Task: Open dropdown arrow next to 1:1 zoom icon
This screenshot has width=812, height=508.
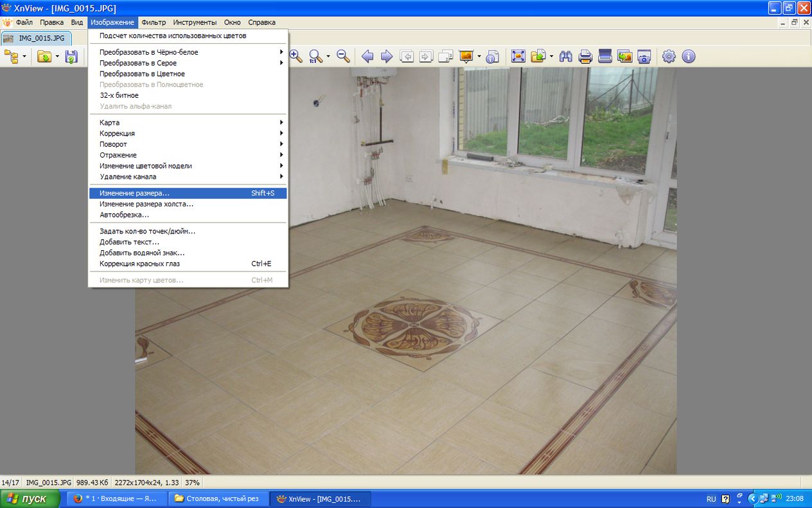Action: click(328, 57)
